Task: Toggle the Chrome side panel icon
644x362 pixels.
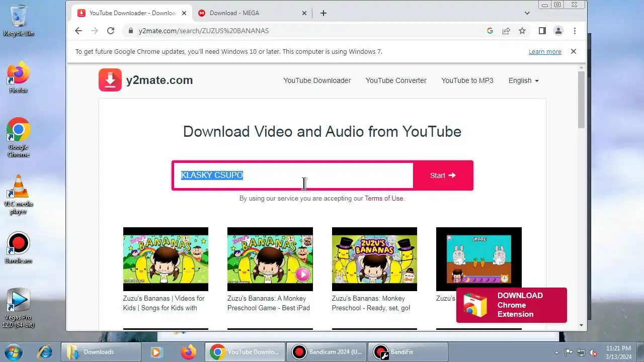Action: point(542,31)
